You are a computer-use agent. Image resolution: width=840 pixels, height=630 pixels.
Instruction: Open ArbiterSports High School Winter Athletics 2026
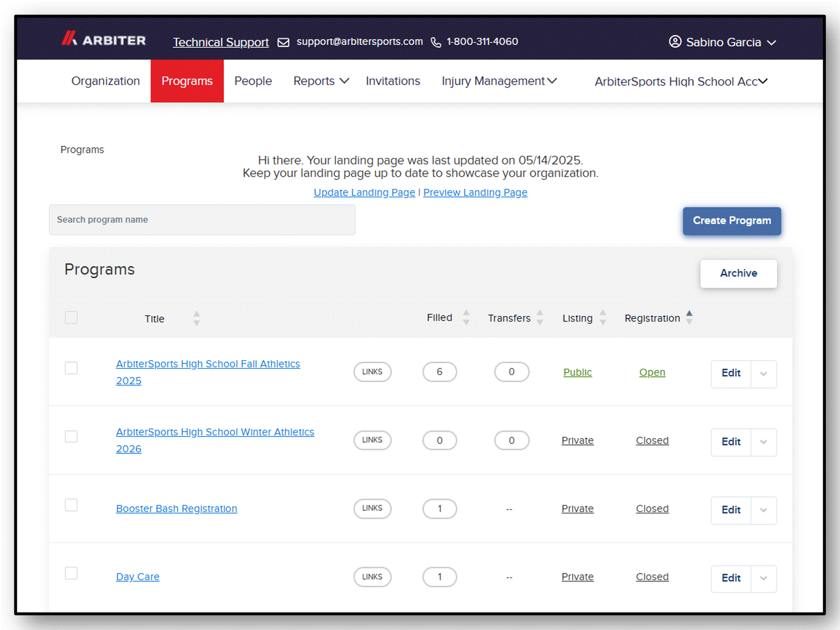click(215, 440)
